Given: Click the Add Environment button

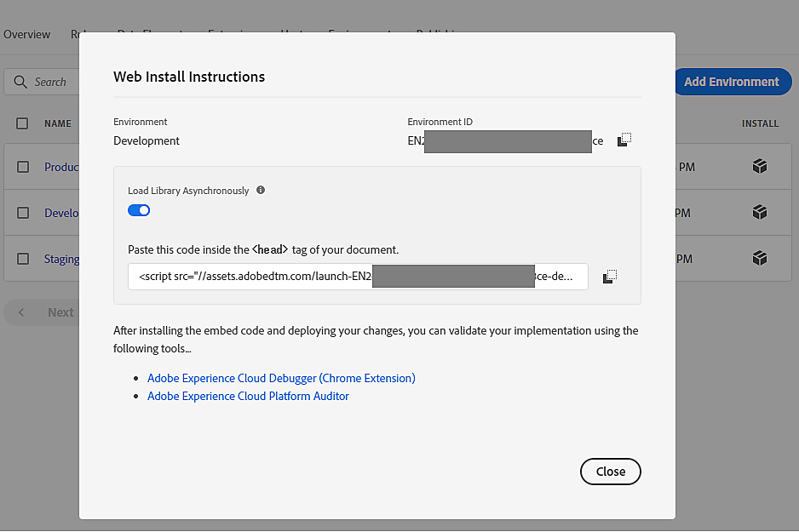Looking at the screenshot, I should tap(731, 82).
